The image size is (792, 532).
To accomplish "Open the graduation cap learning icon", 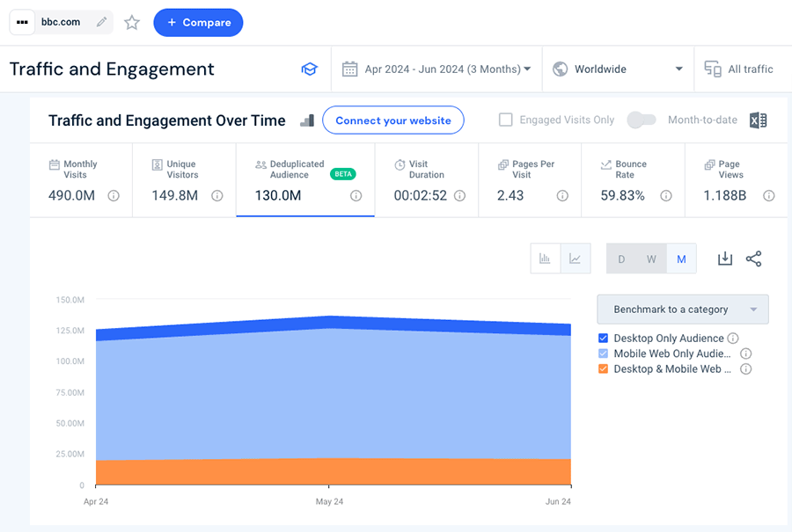I will coord(309,69).
